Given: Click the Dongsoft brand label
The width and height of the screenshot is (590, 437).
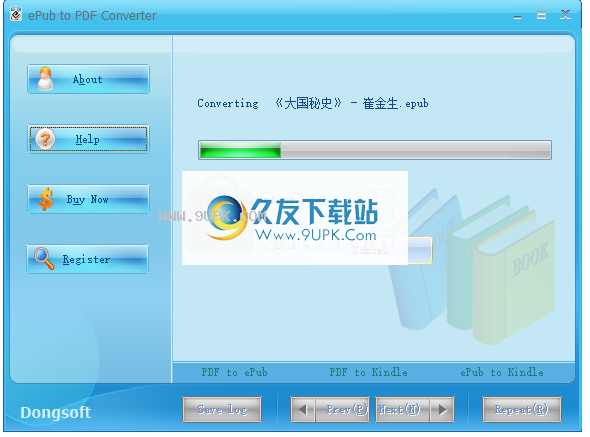Looking at the screenshot, I should (55, 413).
